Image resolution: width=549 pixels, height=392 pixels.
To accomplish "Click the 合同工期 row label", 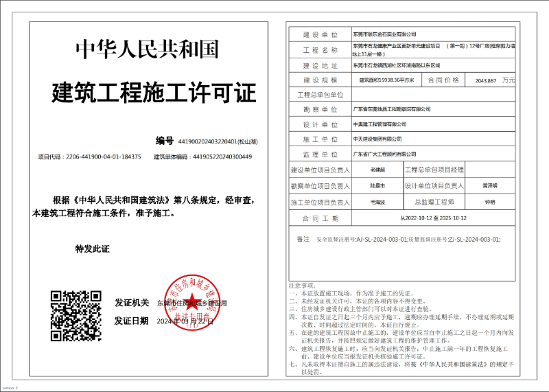I will pos(320,218).
